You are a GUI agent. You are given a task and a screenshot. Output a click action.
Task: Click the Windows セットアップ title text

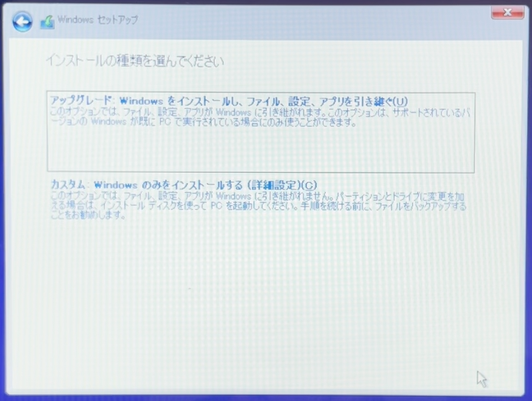98,20
